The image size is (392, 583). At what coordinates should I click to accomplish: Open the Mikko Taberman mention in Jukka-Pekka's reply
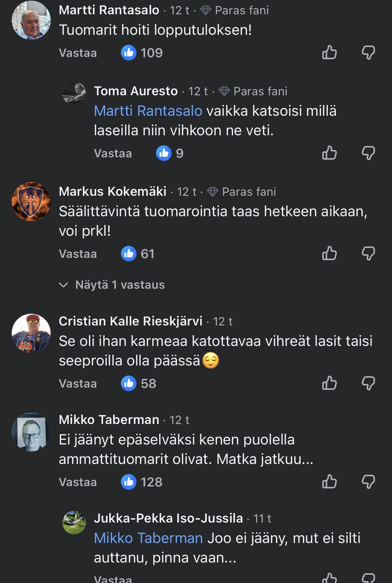[x=148, y=538]
